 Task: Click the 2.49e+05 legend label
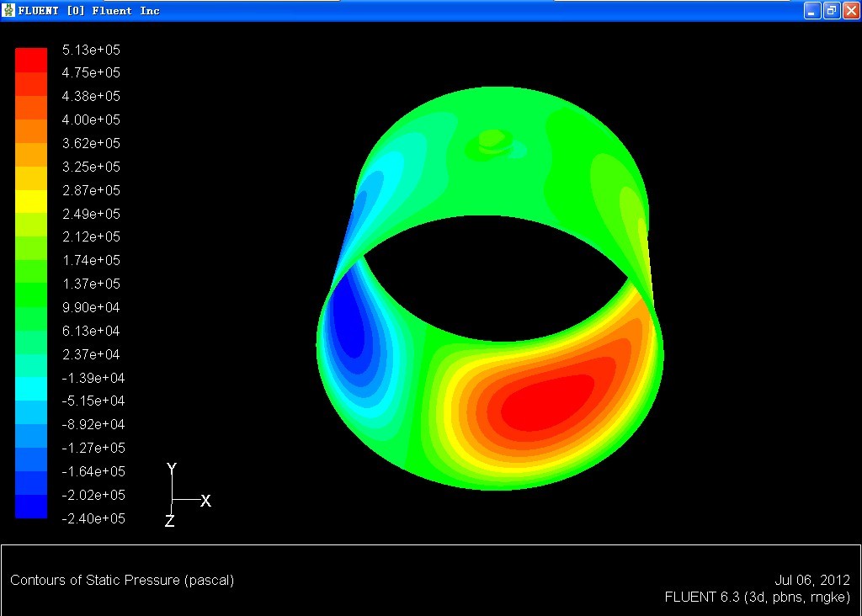click(91, 214)
